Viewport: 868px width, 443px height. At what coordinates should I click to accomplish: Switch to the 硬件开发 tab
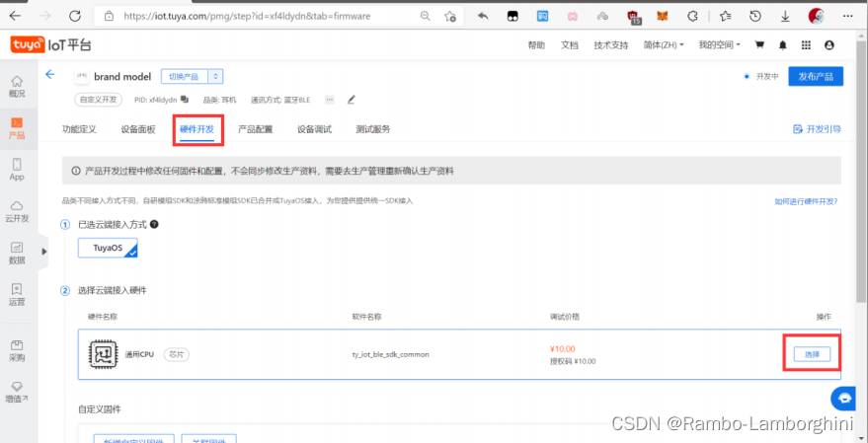197,129
